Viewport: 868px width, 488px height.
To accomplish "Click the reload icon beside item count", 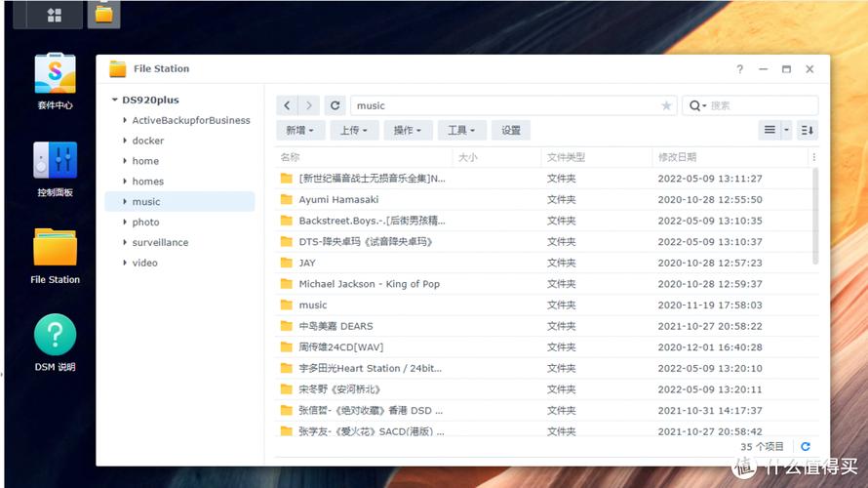I will click(806, 446).
